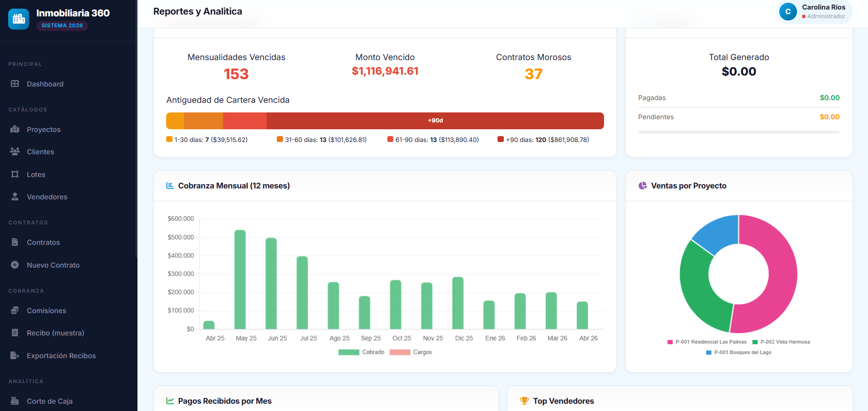Click the Clientes people icon
The width and height of the screenshot is (868, 411).
click(x=15, y=152)
